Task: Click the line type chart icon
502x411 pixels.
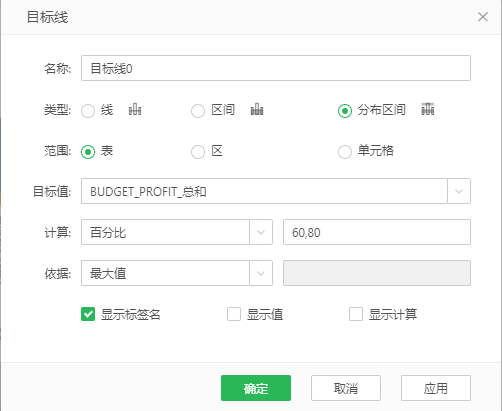Action: coord(135,109)
